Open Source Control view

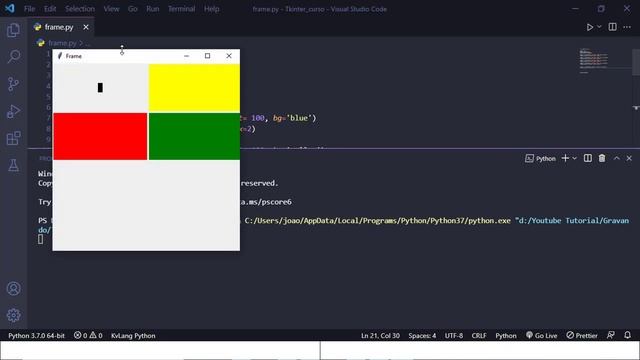pyautogui.click(x=13, y=84)
